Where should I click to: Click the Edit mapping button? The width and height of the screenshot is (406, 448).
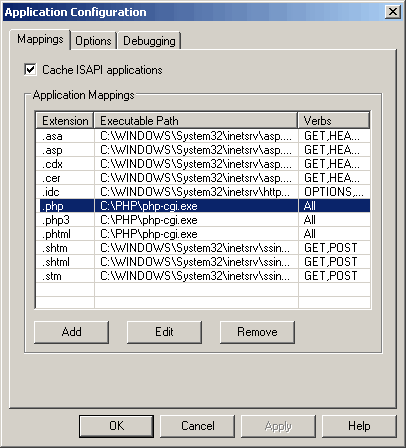164,332
